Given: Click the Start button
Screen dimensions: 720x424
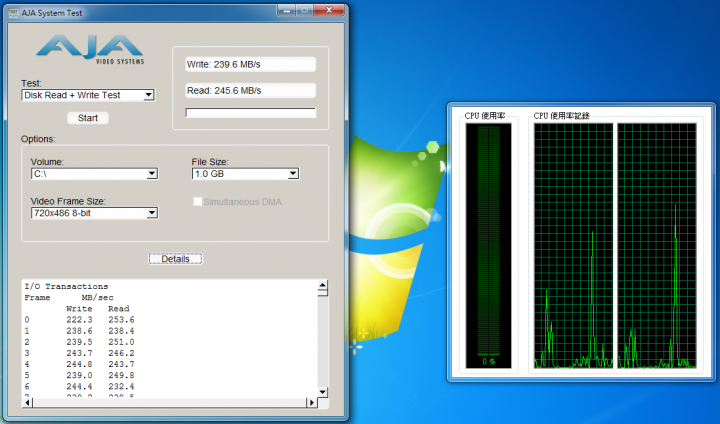Looking at the screenshot, I should [x=88, y=118].
